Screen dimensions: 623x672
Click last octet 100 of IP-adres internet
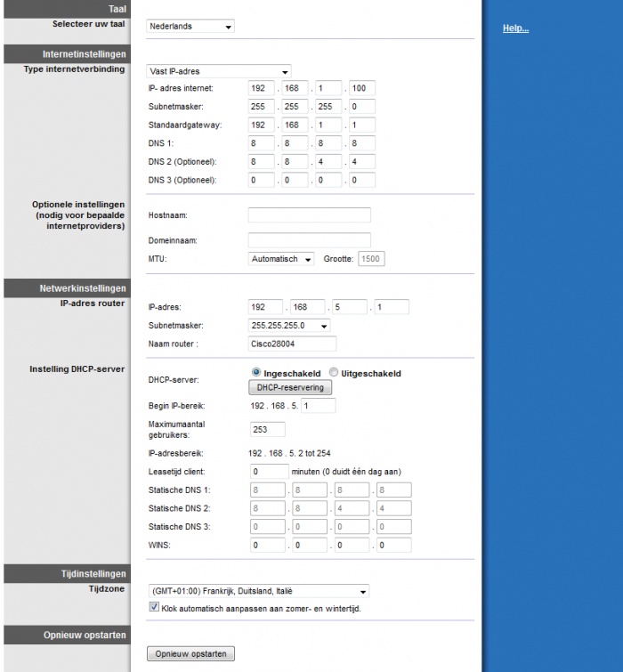coord(362,88)
